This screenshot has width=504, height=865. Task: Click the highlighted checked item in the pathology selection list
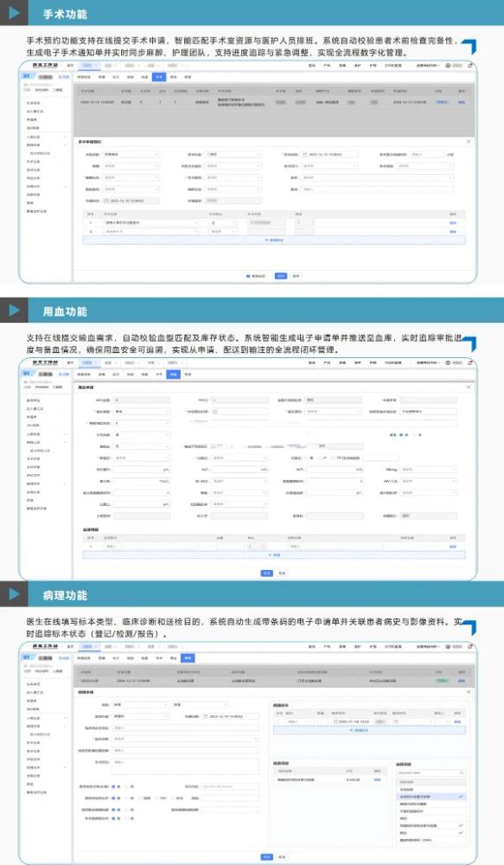[431, 797]
